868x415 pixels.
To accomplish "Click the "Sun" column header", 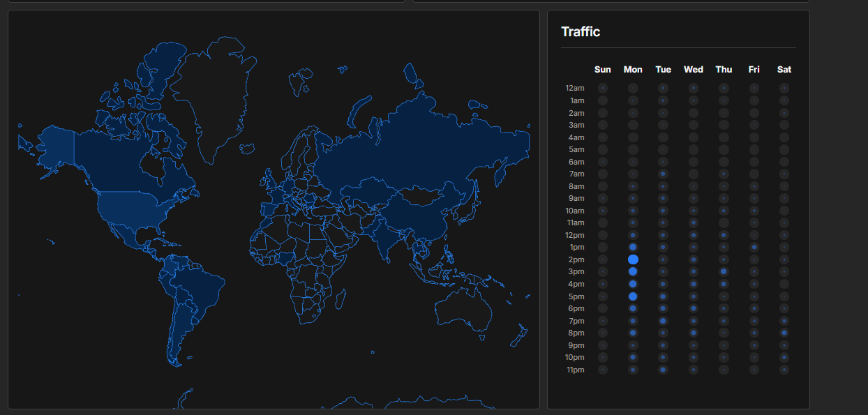I will pyautogui.click(x=603, y=69).
